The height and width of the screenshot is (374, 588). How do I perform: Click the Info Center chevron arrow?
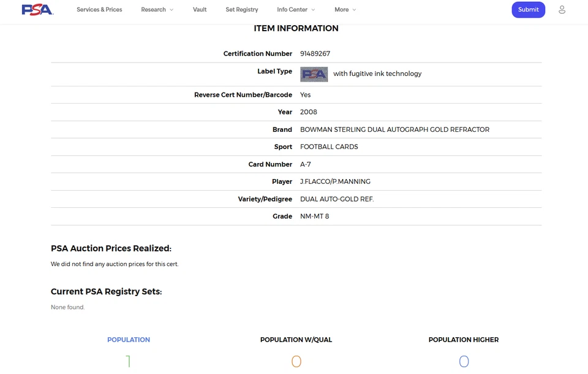314,10
